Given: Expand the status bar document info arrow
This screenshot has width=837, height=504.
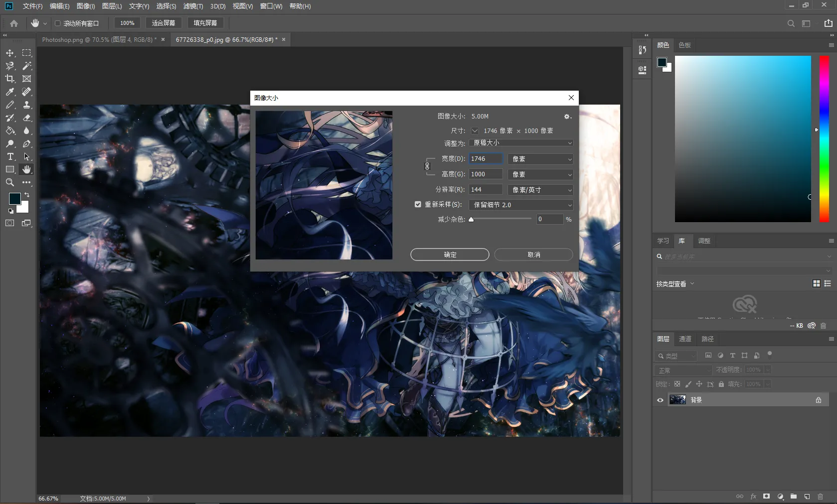Looking at the screenshot, I should (x=149, y=499).
